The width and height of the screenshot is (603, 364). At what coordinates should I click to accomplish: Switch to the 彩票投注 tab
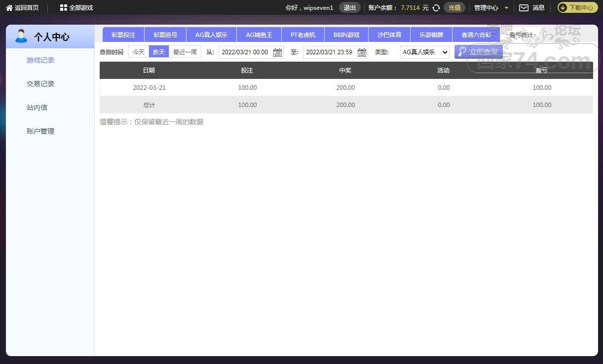(123, 35)
